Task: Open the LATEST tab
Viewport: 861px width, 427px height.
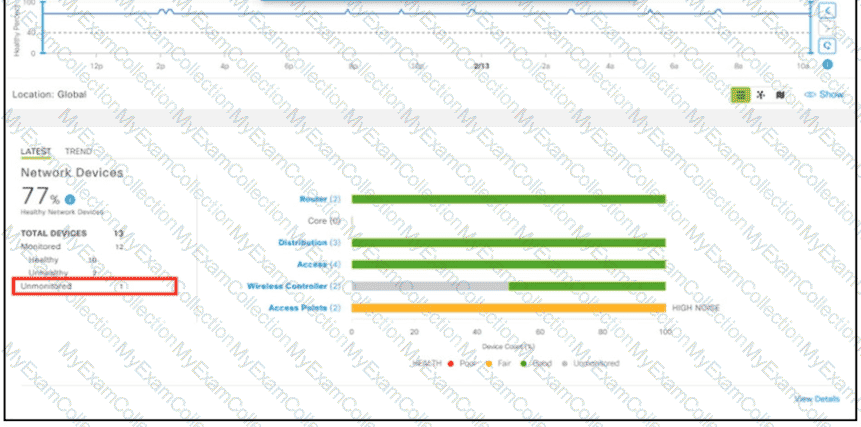Action: tap(36, 152)
